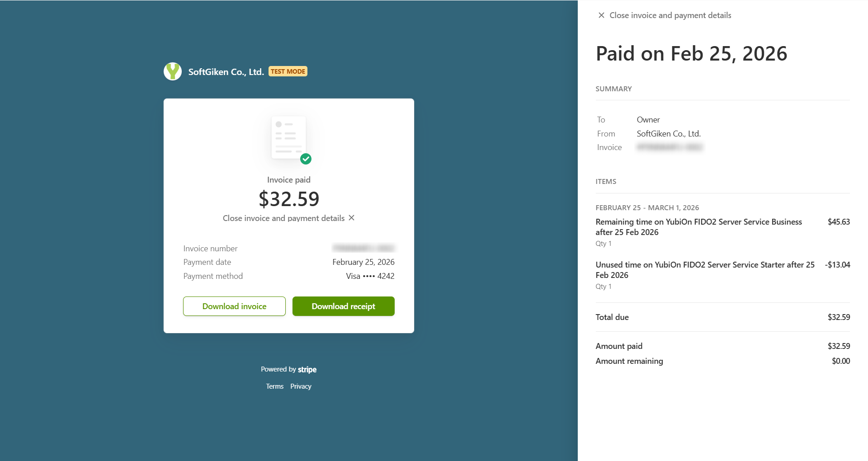Collapse details via the card's close details link

tap(283, 218)
